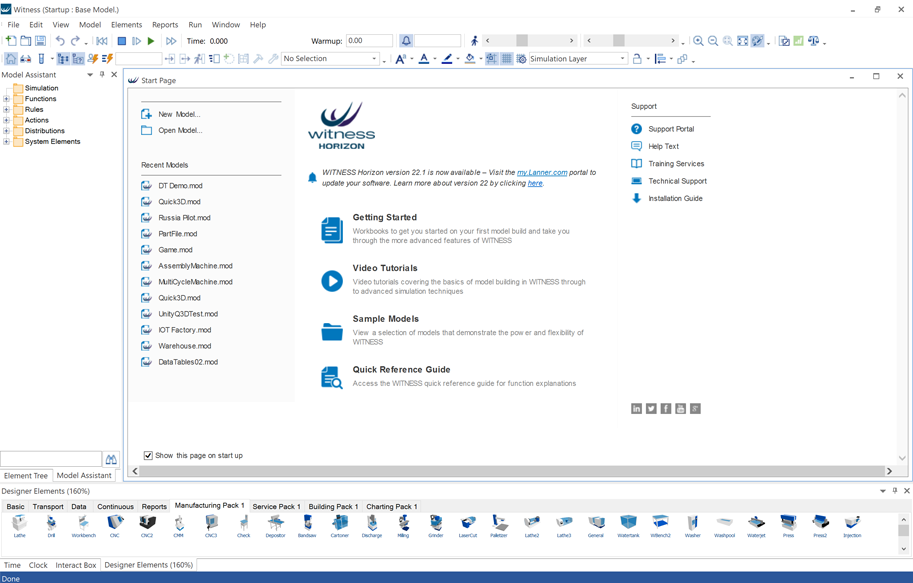Click the Sample Models folder icon
This screenshot has width=913, height=583.
[332, 331]
